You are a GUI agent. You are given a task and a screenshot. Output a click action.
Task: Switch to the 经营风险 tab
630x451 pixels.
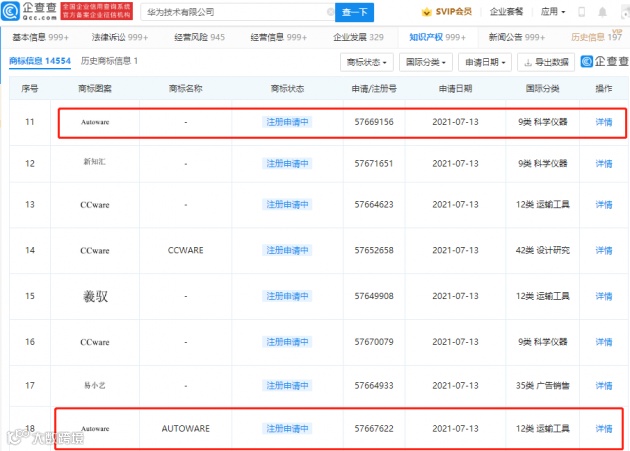pyautogui.click(x=199, y=37)
